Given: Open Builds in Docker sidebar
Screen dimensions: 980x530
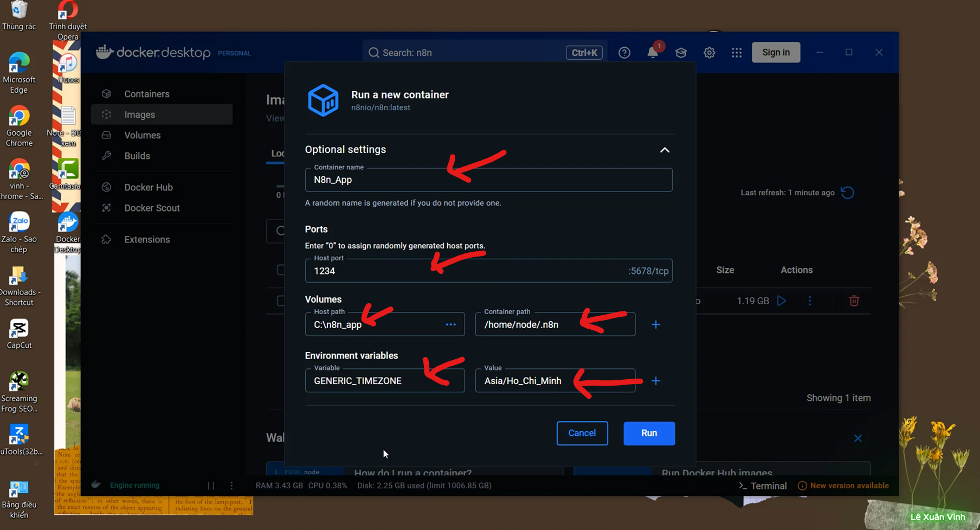Looking at the screenshot, I should coord(162,156).
